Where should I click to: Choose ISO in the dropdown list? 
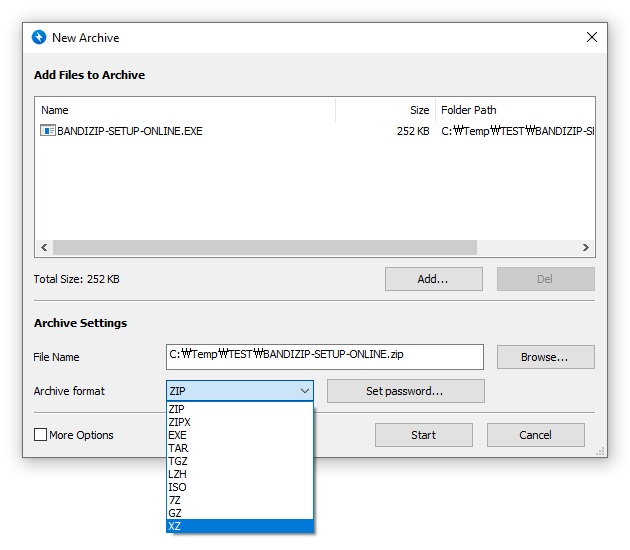[239, 487]
